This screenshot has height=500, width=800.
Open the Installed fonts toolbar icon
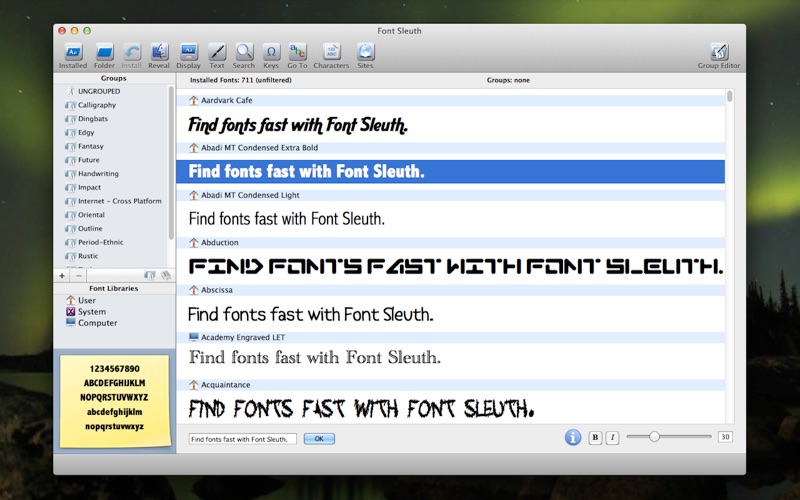tap(73, 53)
